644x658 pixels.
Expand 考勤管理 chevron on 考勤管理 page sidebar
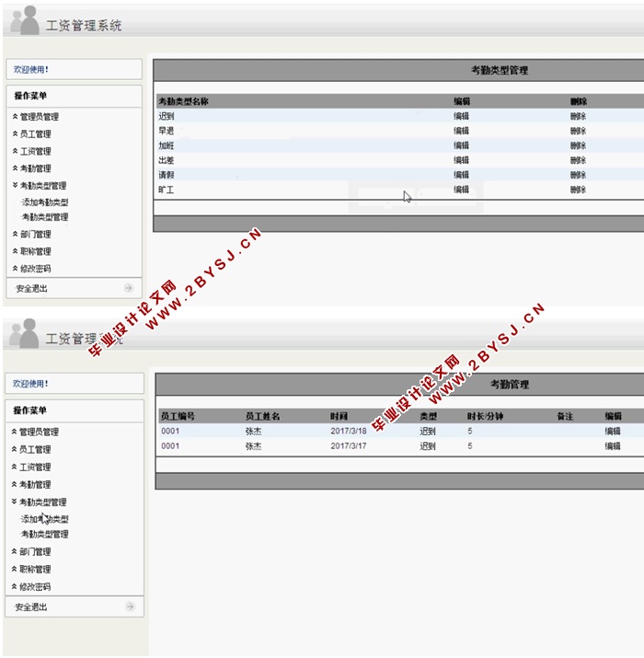point(15,484)
